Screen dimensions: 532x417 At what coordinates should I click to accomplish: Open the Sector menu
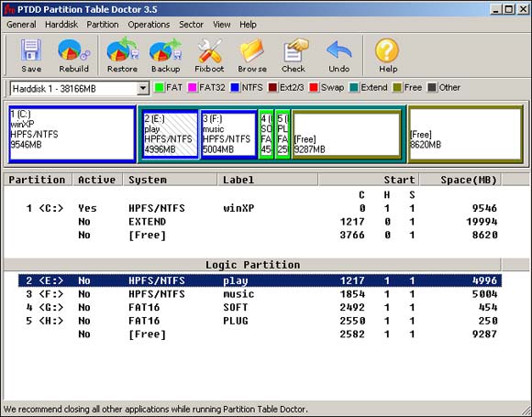[x=191, y=25]
